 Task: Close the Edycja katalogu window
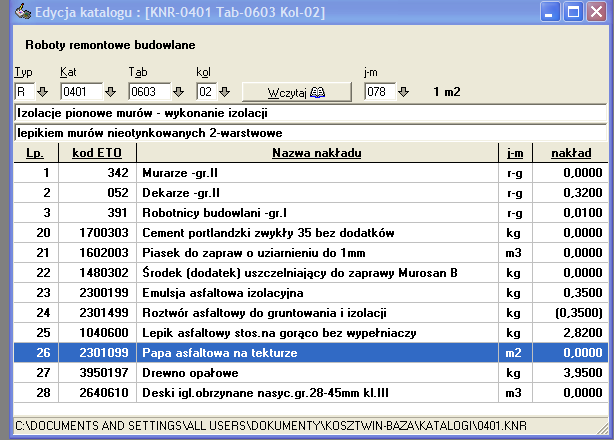596,12
